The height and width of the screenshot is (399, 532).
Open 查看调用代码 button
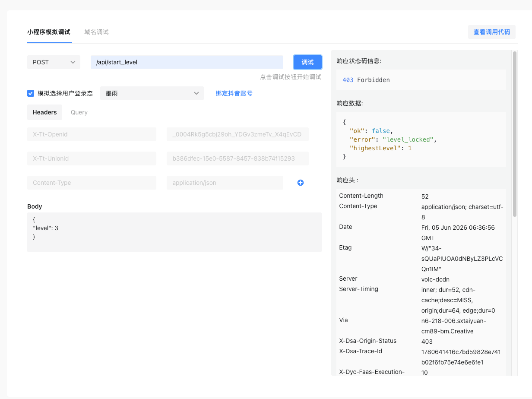click(491, 32)
